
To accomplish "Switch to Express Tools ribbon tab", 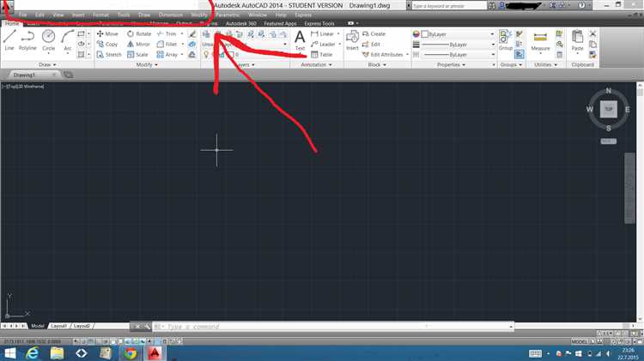I will (319, 23).
